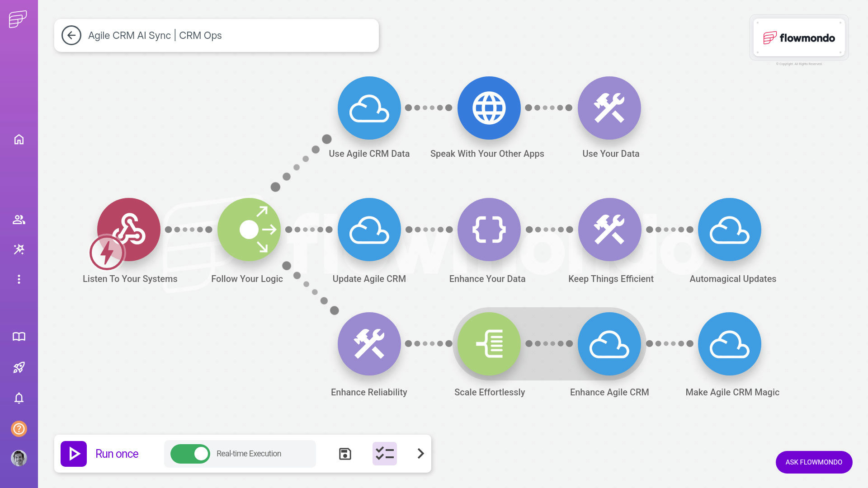
Task: Click the Enhance Reliability label
Action: click(x=369, y=392)
